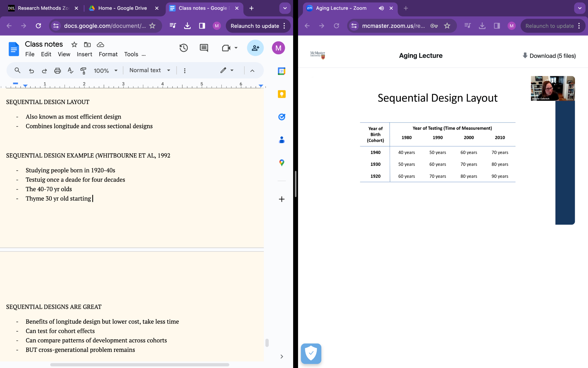The height and width of the screenshot is (368, 588).
Task: Click the Share people icon
Action: pos(255,48)
